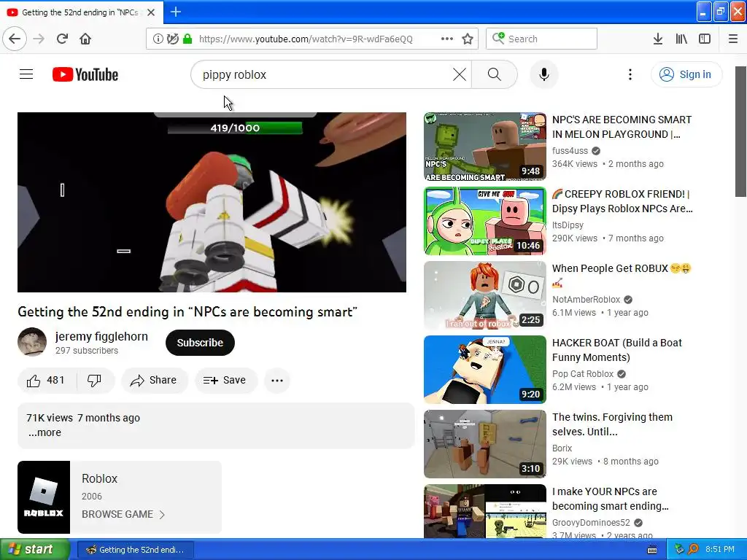Open the YouTube guide hamburger menu
The height and width of the screenshot is (560, 747).
[x=26, y=74]
